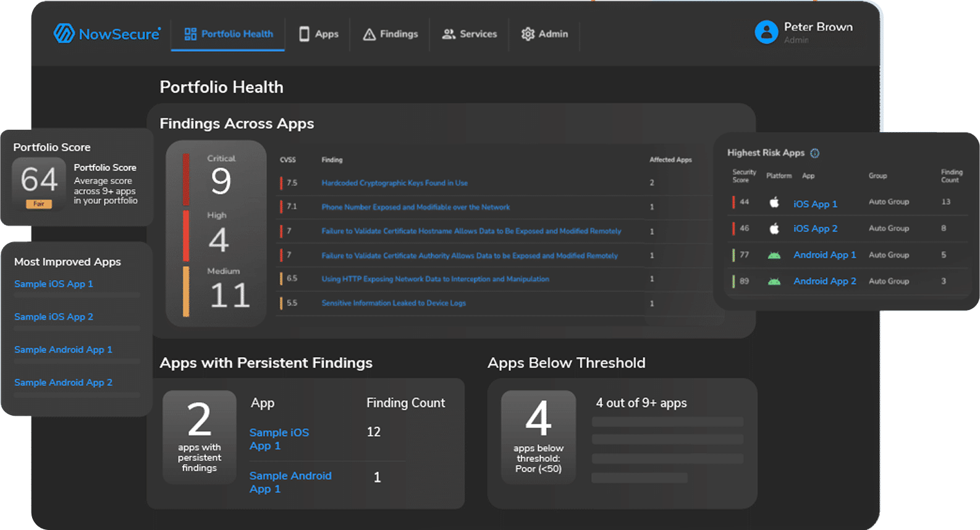
Task: Click the Apple platform icon for iOS App 2
Action: tap(774, 229)
